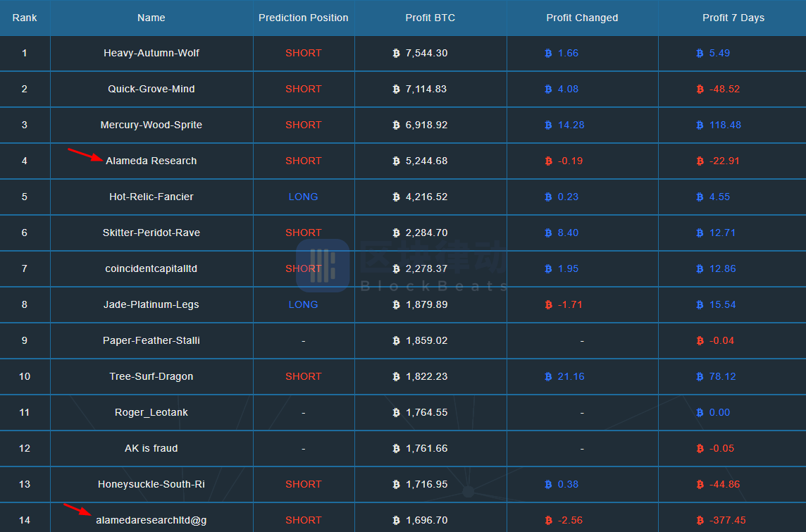The image size is (806, 532).
Task: Select trader name Heavy-Autumn-Wolf
Action: click(x=151, y=53)
